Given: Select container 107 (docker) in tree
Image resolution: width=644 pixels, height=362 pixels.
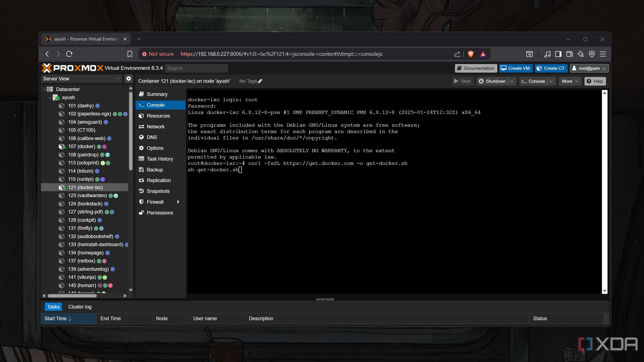Looking at the screenshot, I should (82, 146).
